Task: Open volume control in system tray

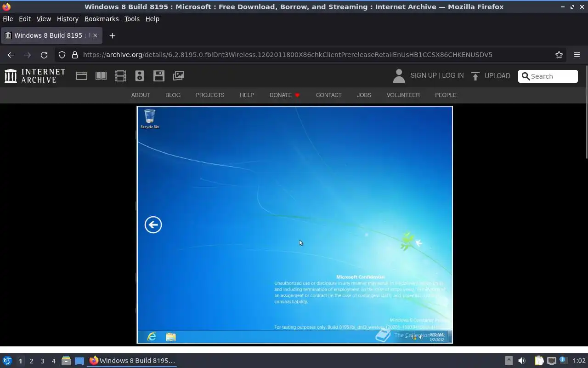Action: [x=522, y=361]
